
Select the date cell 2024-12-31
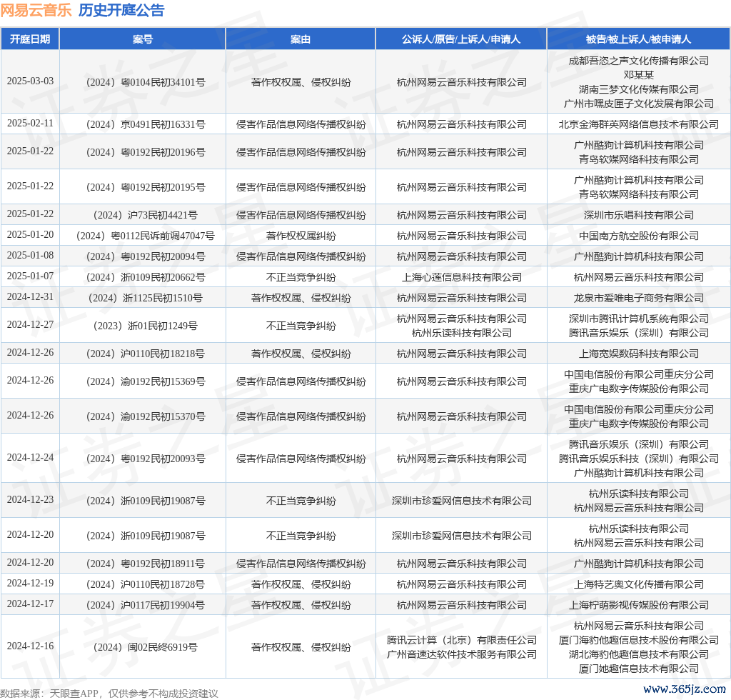pyautogui.click(x=30, y=297)
